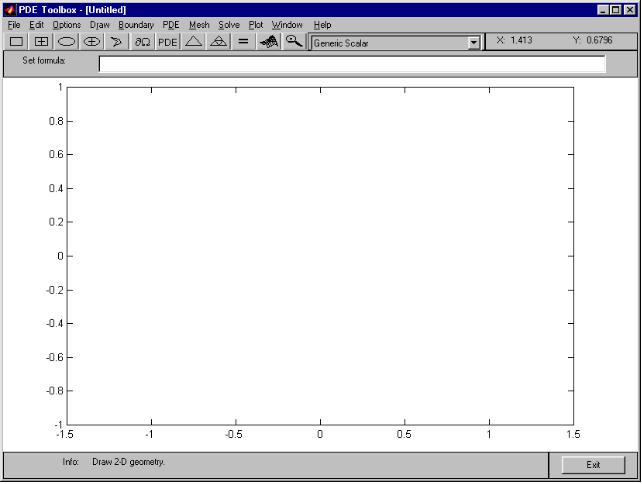The width and height of the screenshot is (642, 484).
Task: Solve PDE with equals icon
Action: 243,41
